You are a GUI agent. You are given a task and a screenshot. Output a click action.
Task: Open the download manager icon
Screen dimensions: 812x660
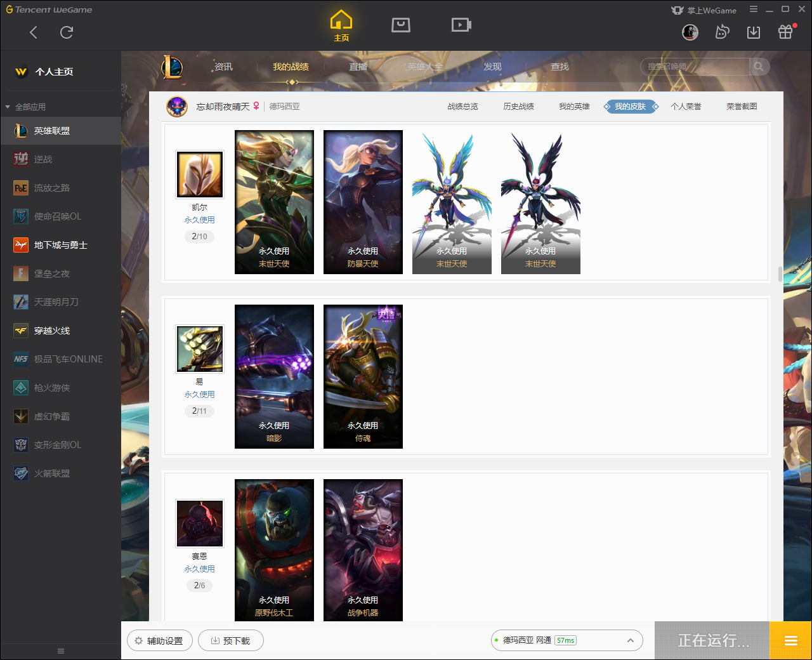pos(754,32)
